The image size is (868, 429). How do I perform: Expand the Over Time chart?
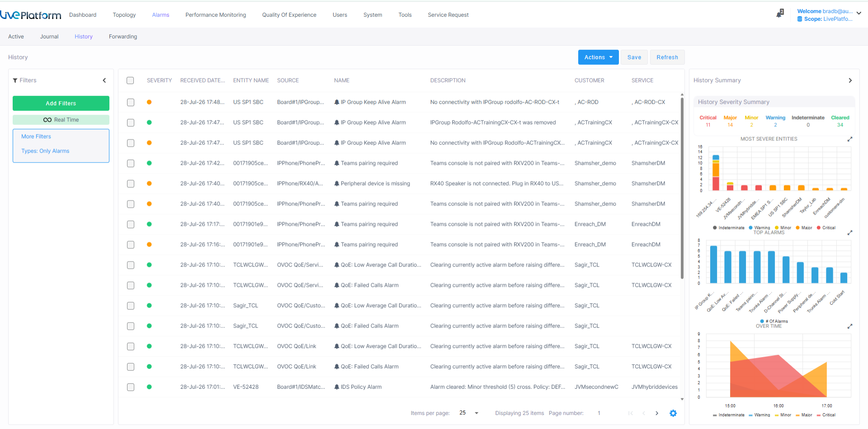click(850, 326)
